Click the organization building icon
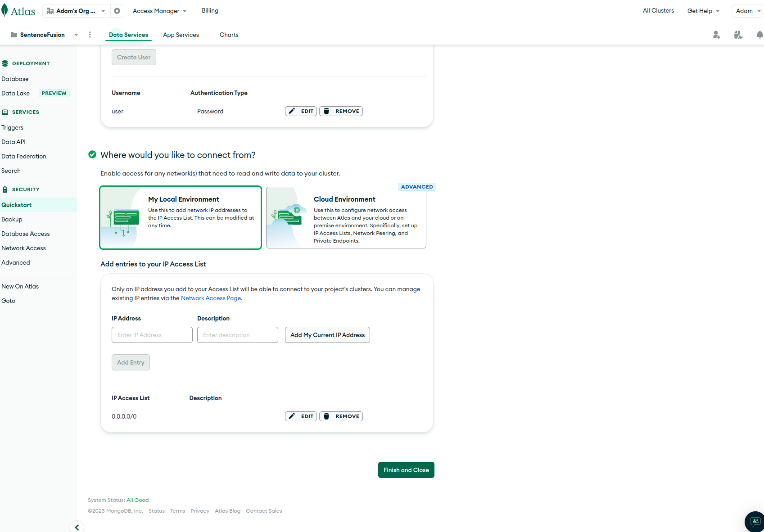The image size is (764, 532). pyautogui.click(x=50, y=11)
